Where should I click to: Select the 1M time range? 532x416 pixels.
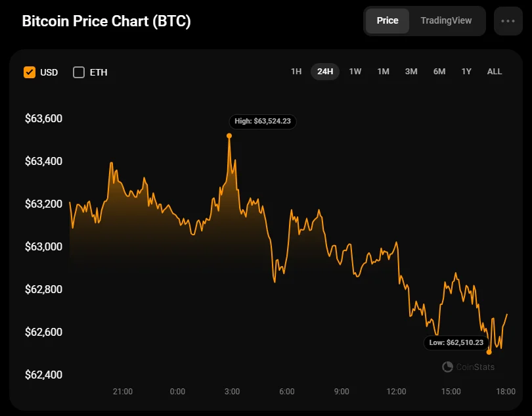[x=384, y=72]
